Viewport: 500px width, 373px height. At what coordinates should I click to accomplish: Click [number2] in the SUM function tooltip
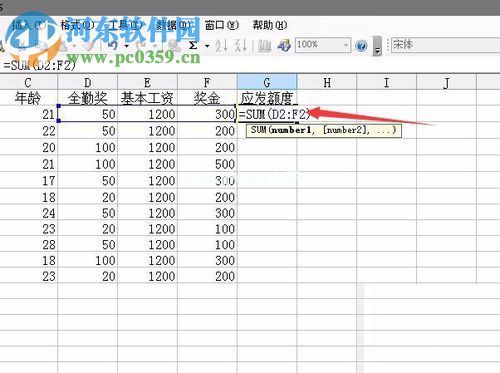345,130
